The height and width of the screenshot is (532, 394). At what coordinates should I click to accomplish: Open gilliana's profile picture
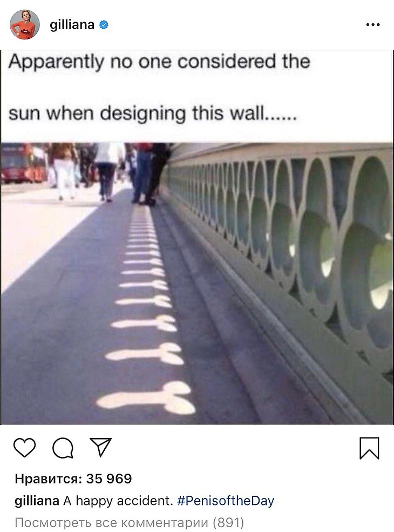[25, 25]
